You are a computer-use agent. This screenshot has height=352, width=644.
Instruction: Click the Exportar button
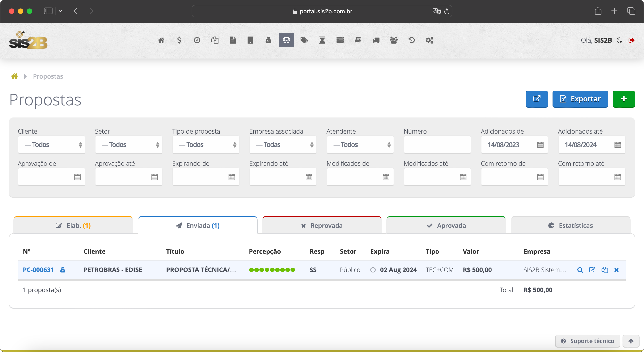click(x=580, y=99)
